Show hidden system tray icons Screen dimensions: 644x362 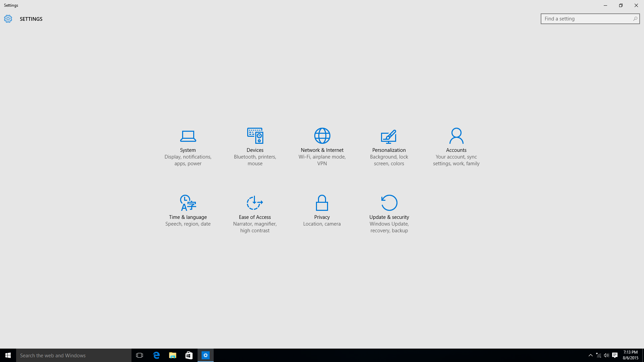[590, 355]
